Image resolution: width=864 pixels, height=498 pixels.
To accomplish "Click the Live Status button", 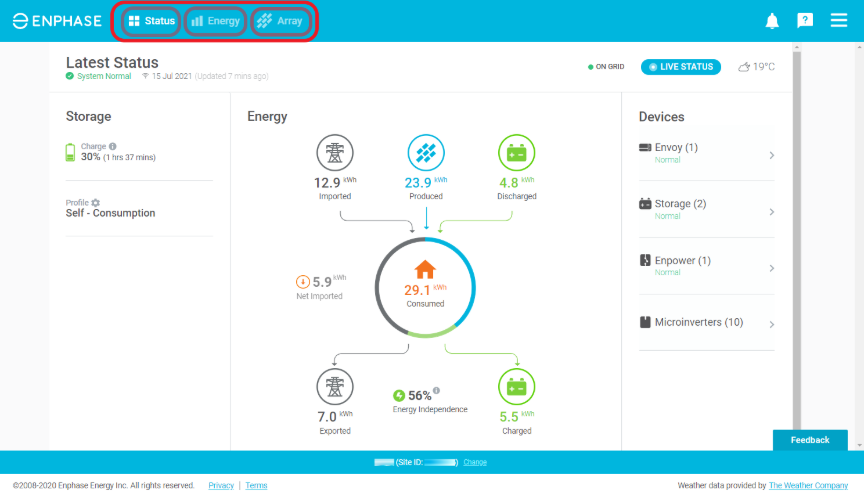I will (x=681, y=67).
